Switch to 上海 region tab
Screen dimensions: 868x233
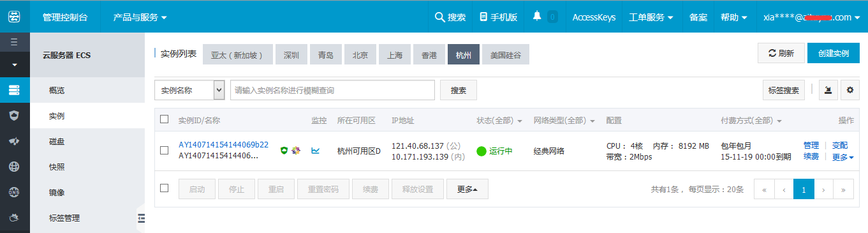click(x=395, y=55)
